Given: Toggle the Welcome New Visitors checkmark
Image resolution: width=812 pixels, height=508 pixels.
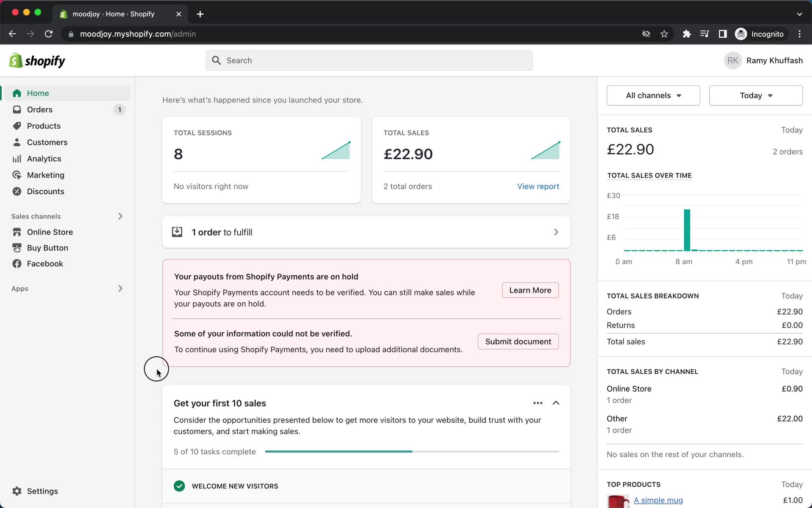Looking at the screenshot, I should coord(179,485).
